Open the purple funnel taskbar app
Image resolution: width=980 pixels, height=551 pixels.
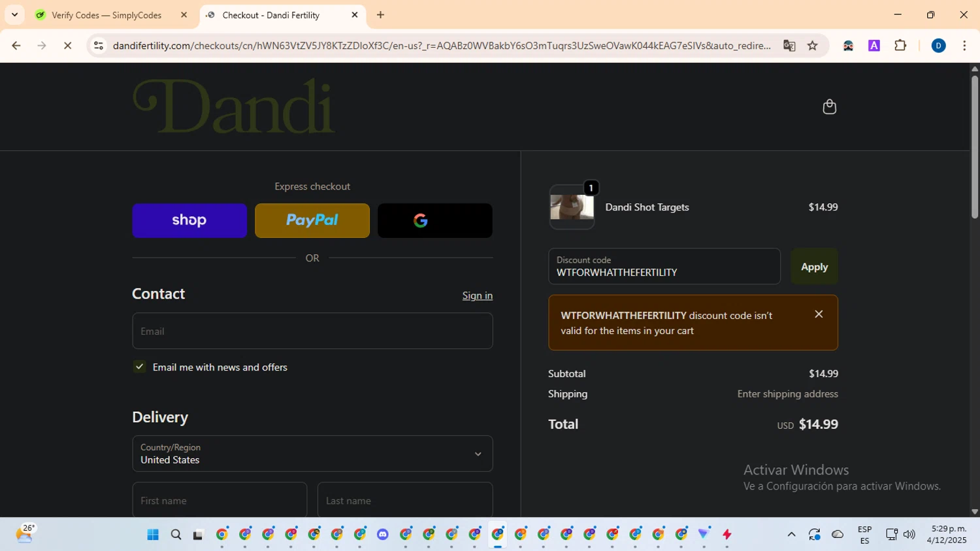tap(704, 535)
